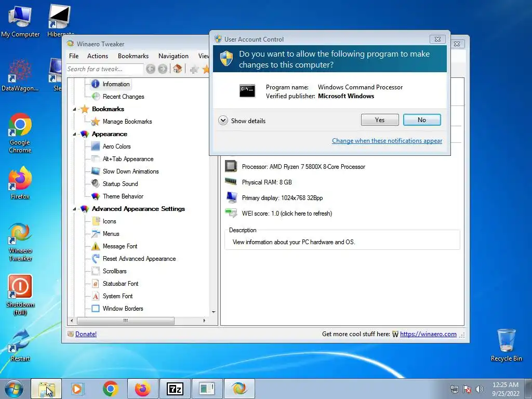Open the Navigation menu
This screenshot has width=532, height=399.
click(173, 56)
